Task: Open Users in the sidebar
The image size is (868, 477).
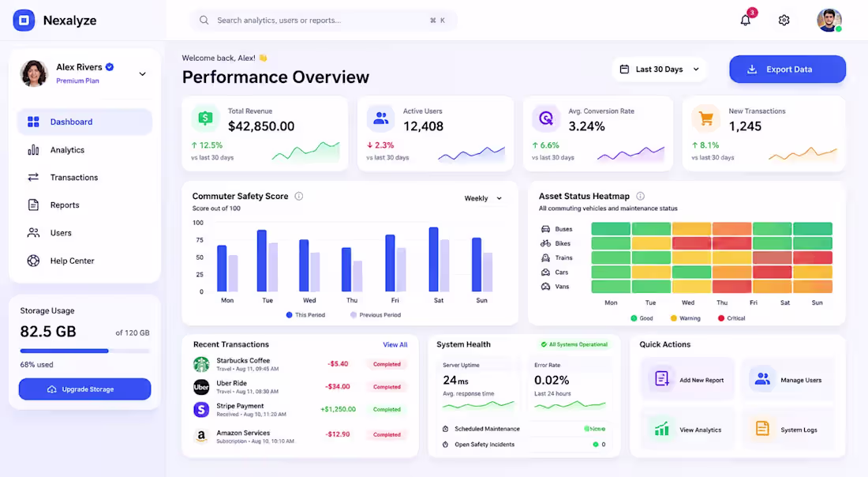Action: pyautogui.click(x=84, y=233)
